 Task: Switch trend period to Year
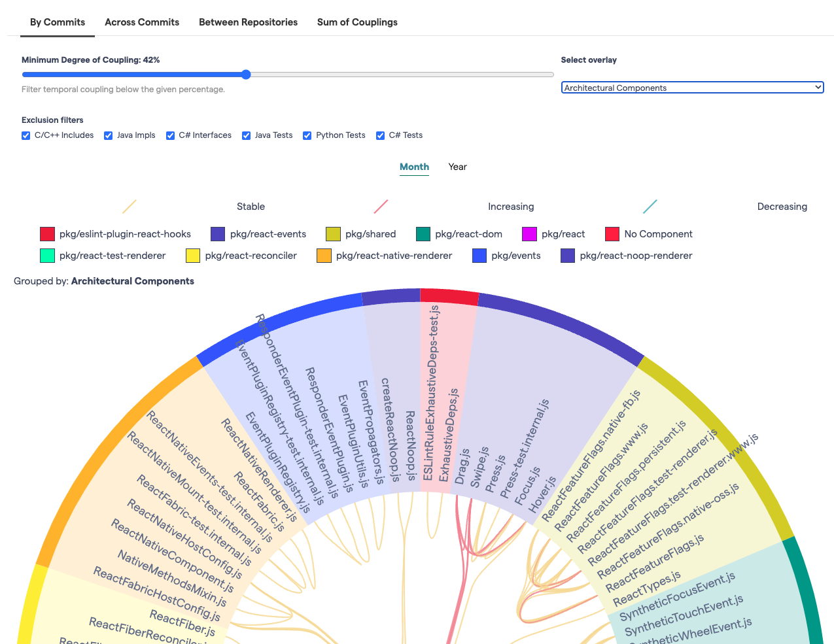457,167
